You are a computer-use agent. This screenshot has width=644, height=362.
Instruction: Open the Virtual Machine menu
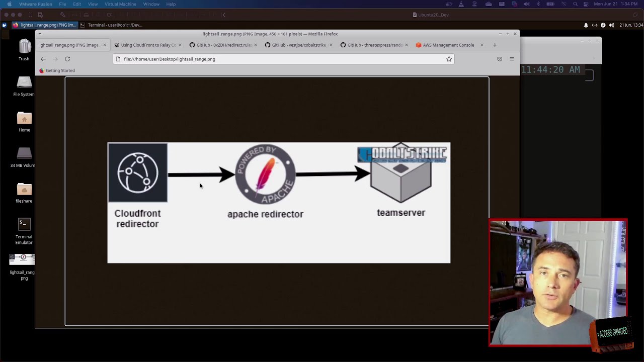point(120,4)
